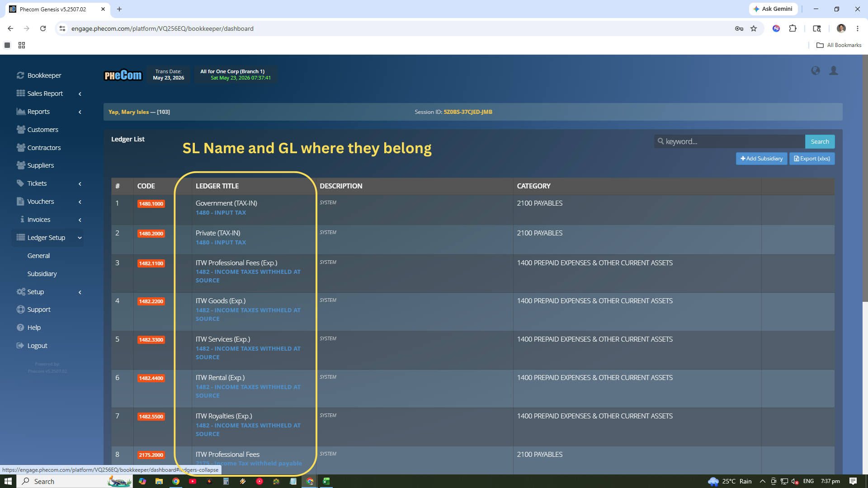
Task: Open the Suppliers menu item
Action: 40,165
